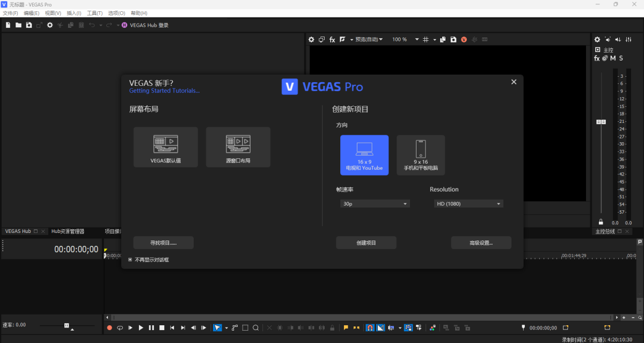Click Pause in the transport bar
This screenshot has width=644, height=343.
(x=151, y=327)
